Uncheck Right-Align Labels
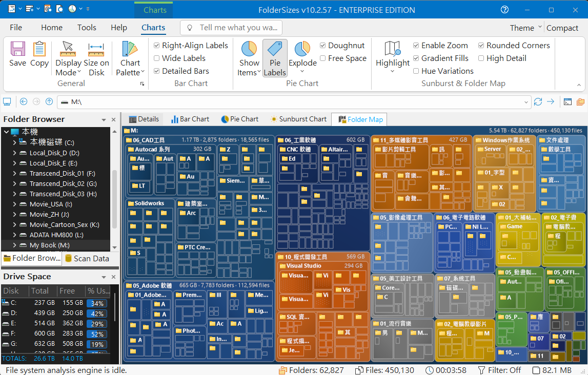This screenshot has width=588, height=375. click(x=157, y=45)
